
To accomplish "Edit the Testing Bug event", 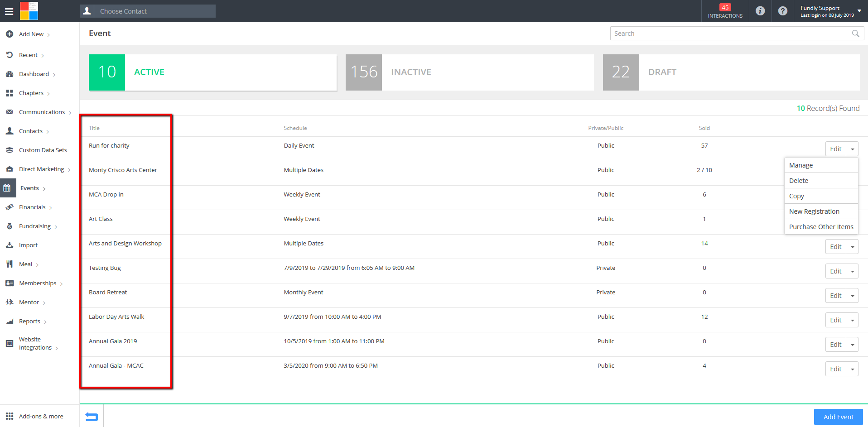I will point(835,271).
